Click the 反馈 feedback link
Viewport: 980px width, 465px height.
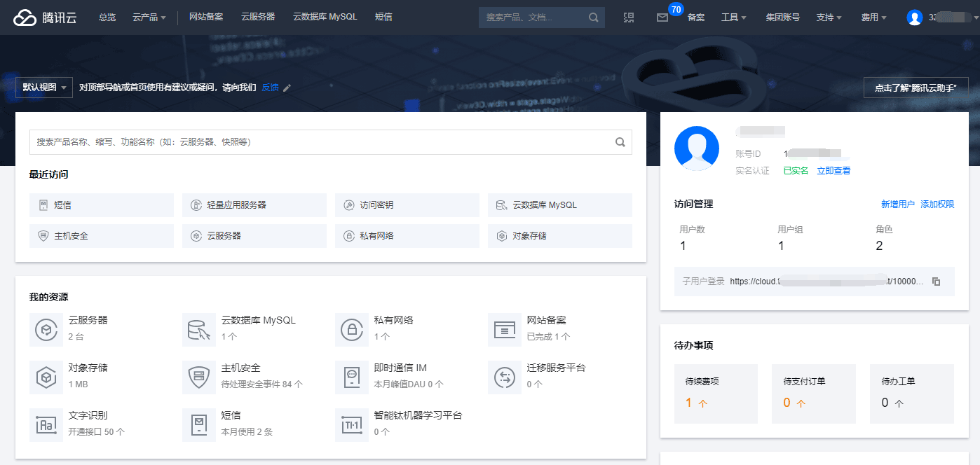270,88
